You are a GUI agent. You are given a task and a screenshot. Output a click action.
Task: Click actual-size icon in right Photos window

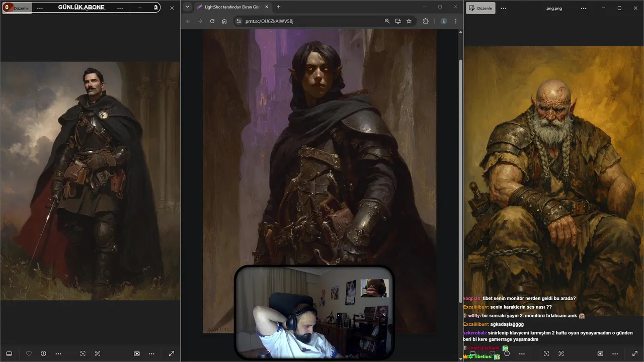(x=561, y=353)
